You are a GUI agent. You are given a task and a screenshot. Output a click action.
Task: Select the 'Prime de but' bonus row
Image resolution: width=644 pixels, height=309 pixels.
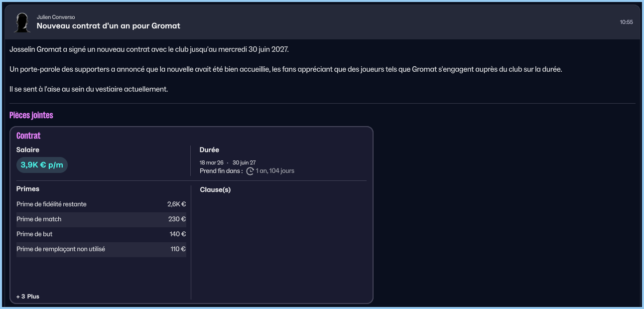coord(101,234)
